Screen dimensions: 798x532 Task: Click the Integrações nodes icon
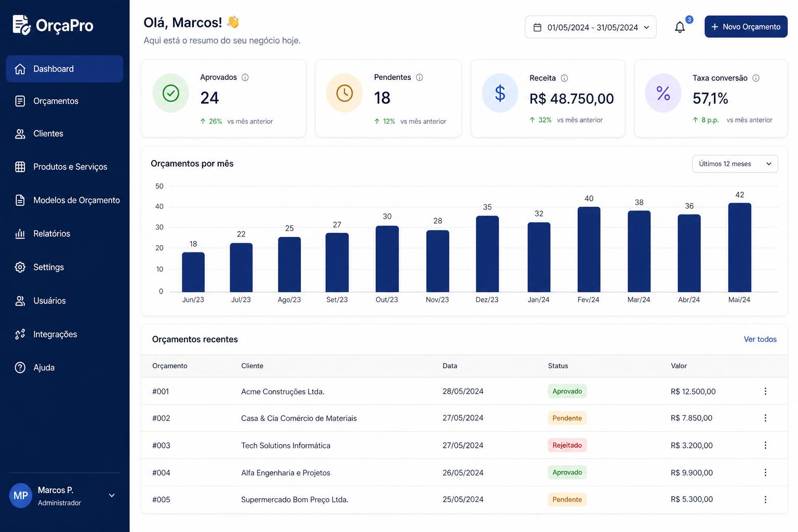20,334
